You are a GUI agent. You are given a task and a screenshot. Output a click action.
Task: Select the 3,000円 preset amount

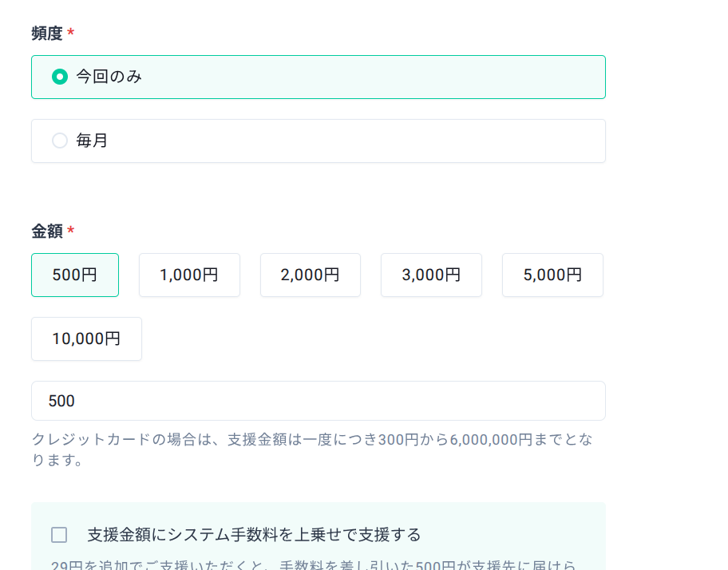[431, 275]
